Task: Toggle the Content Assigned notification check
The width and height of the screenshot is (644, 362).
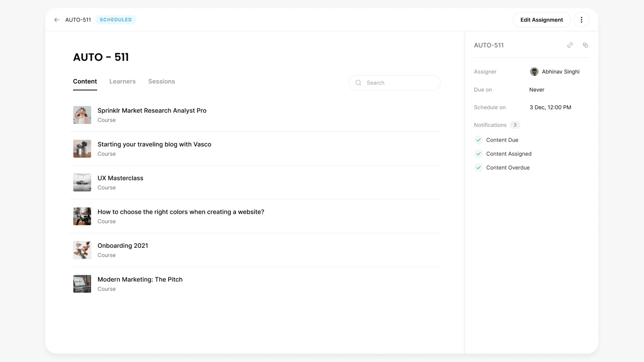Action: point(479,154)
